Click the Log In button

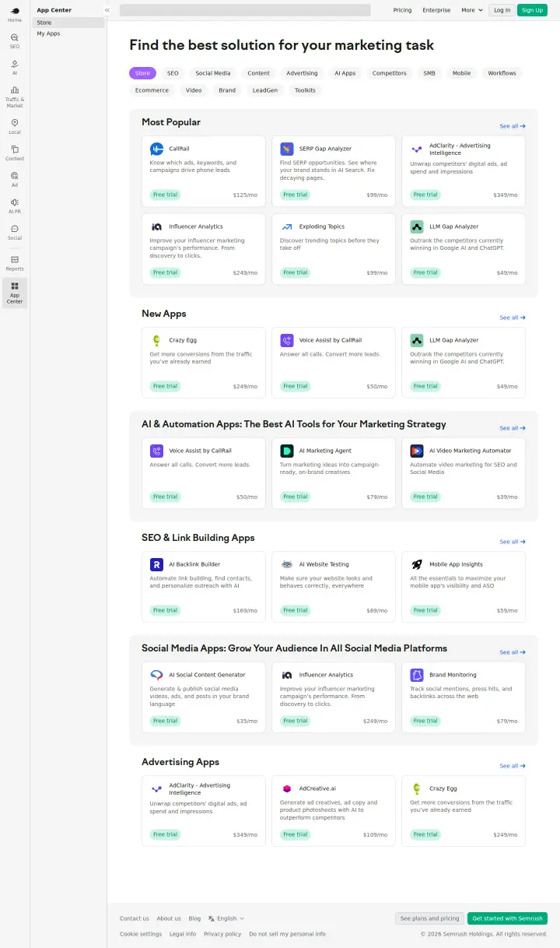click(502, 10)
